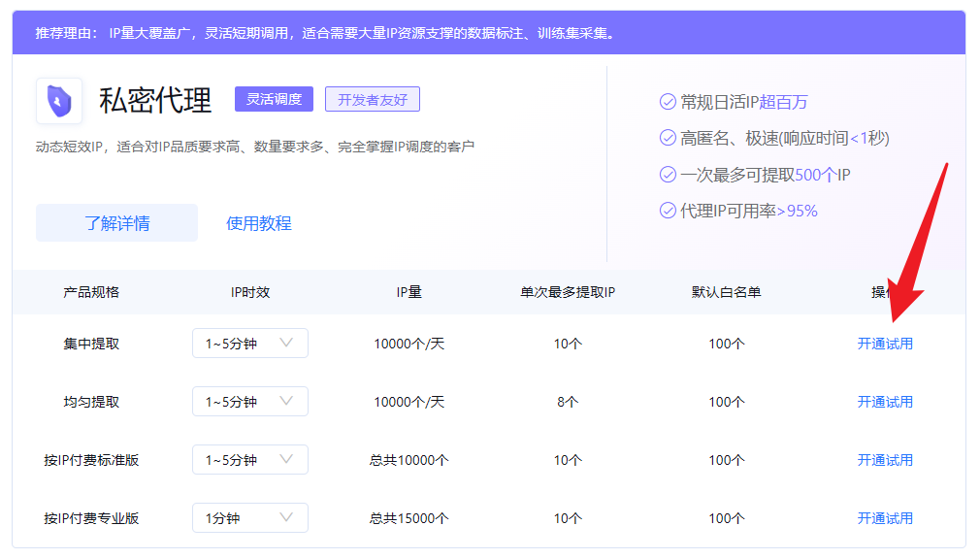Image resolution: width=980 pixels, height=559 pixels.
Task: Click the checkmark icon beside 常规日活IP超百万
Action: point(668,100)
